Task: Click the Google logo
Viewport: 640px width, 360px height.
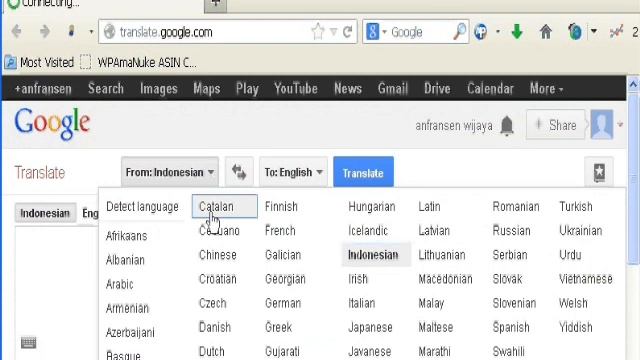Action: 52,124
